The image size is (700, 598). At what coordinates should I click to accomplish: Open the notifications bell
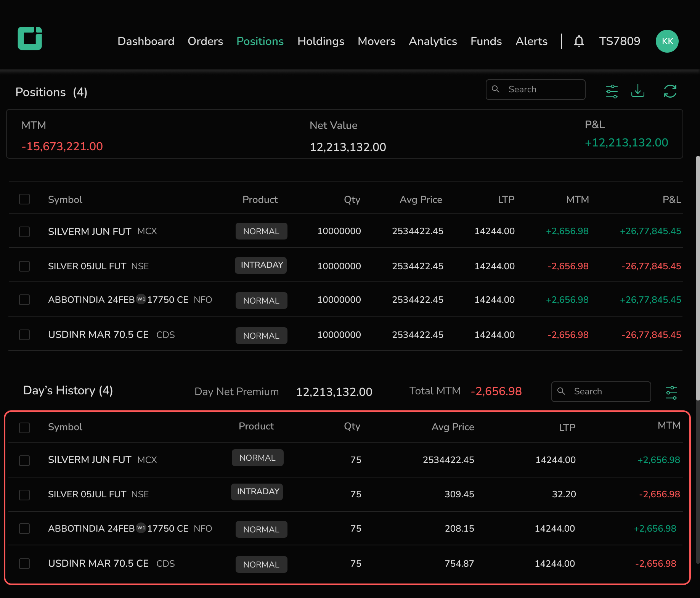[579, 41]
